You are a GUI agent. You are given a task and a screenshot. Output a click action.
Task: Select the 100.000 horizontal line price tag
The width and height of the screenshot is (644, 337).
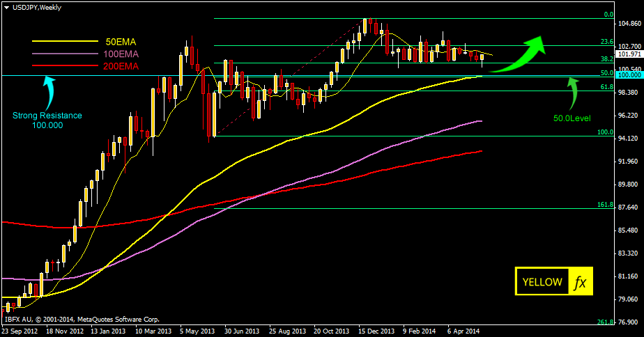click(629, 75)
